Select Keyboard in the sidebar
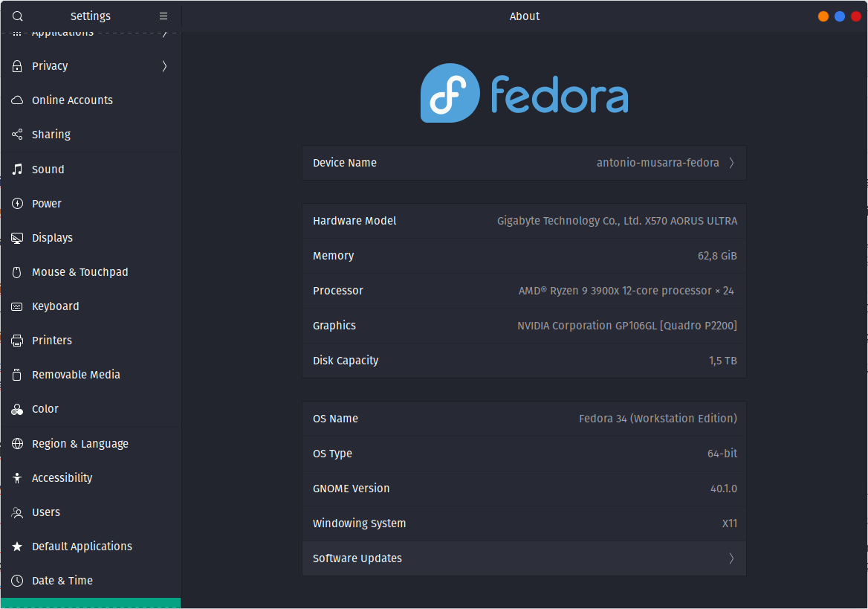The image size is (868, 609). coord(91,306)
